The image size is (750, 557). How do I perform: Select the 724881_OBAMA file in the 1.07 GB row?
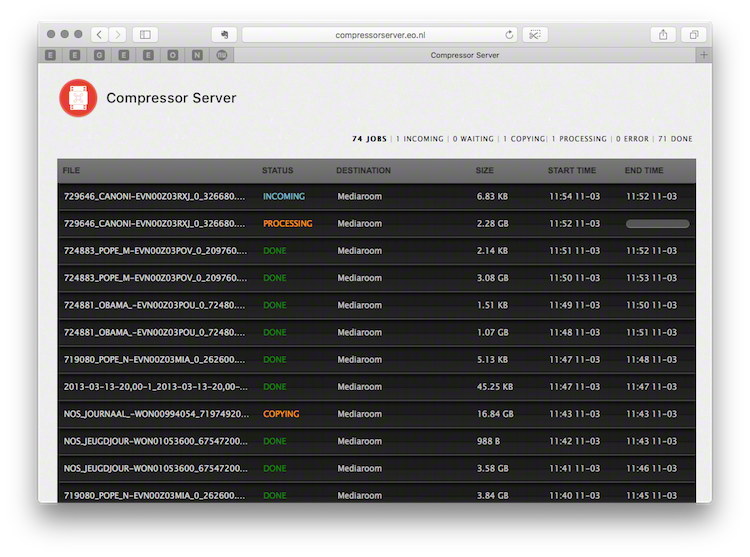pos(154,333)
